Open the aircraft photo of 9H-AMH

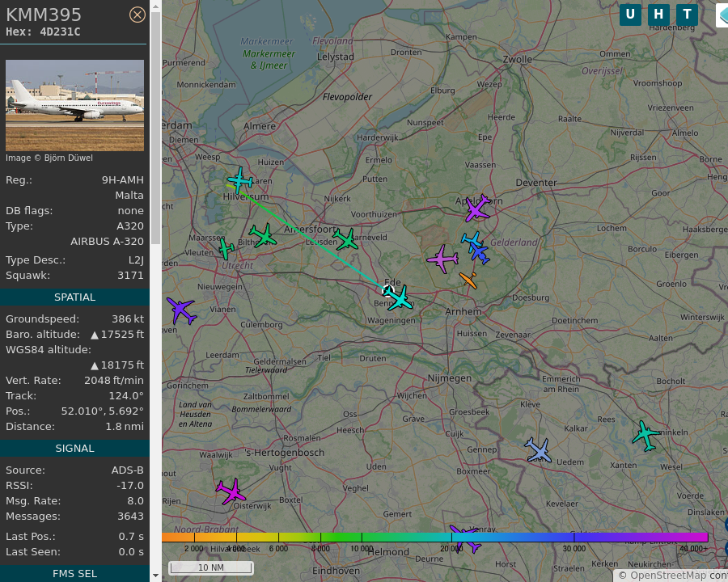coord(74,105)
